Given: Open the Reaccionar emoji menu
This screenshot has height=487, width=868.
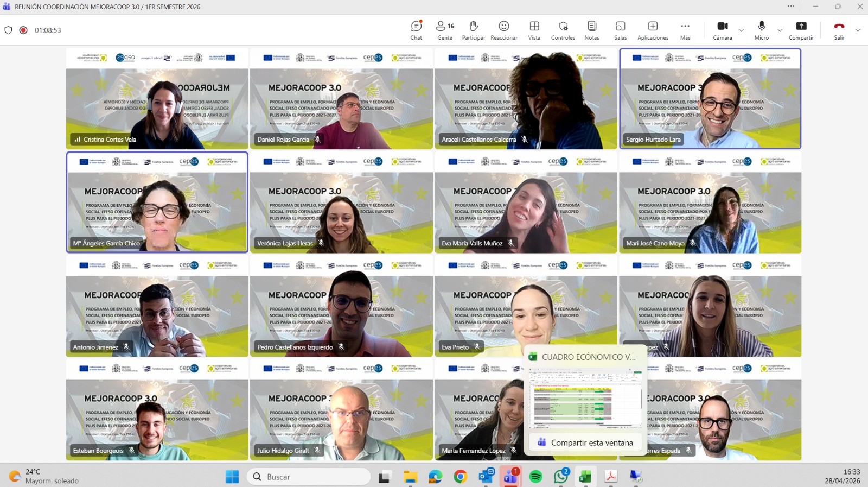Looking at the screenshot, I should point(503,30).
